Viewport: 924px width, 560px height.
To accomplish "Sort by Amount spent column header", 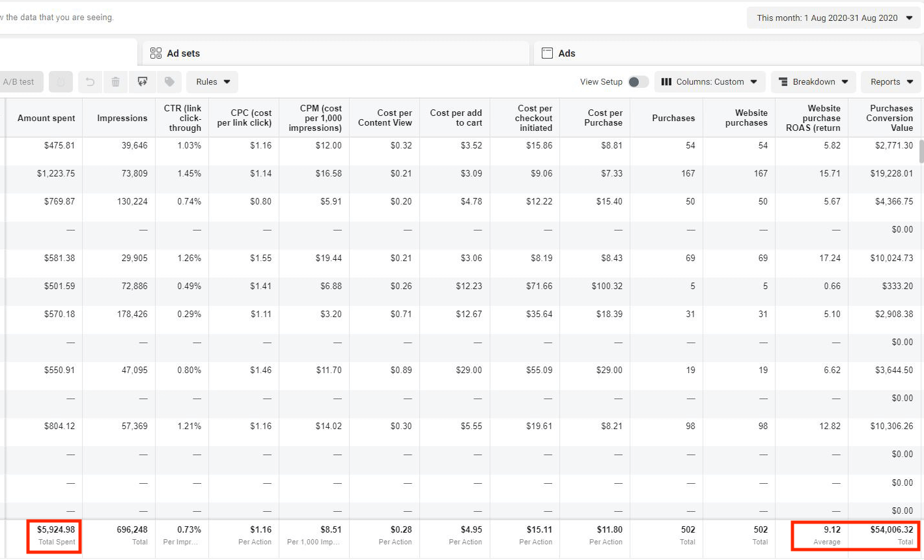I will pyautogui.click(x=46, y=118).
